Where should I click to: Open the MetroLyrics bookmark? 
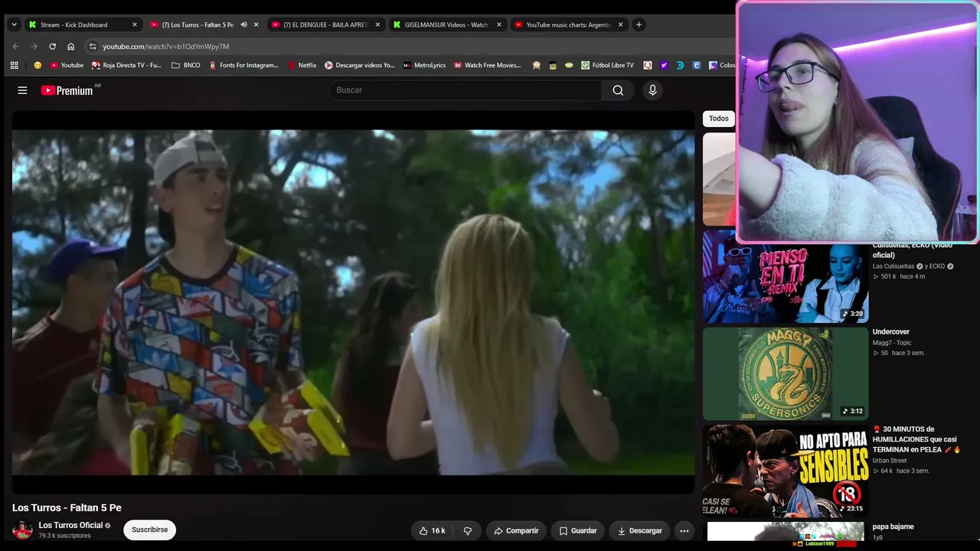click(x=424, y=65)
